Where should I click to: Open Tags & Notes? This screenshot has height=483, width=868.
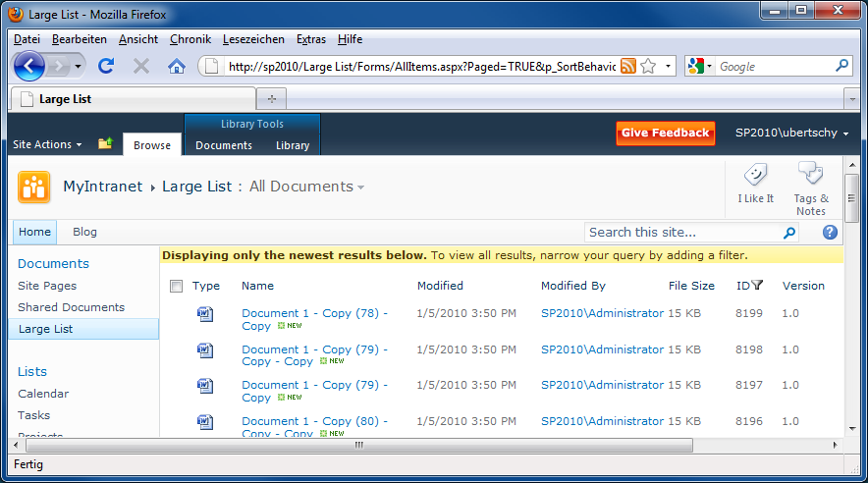tap(810, 177)
